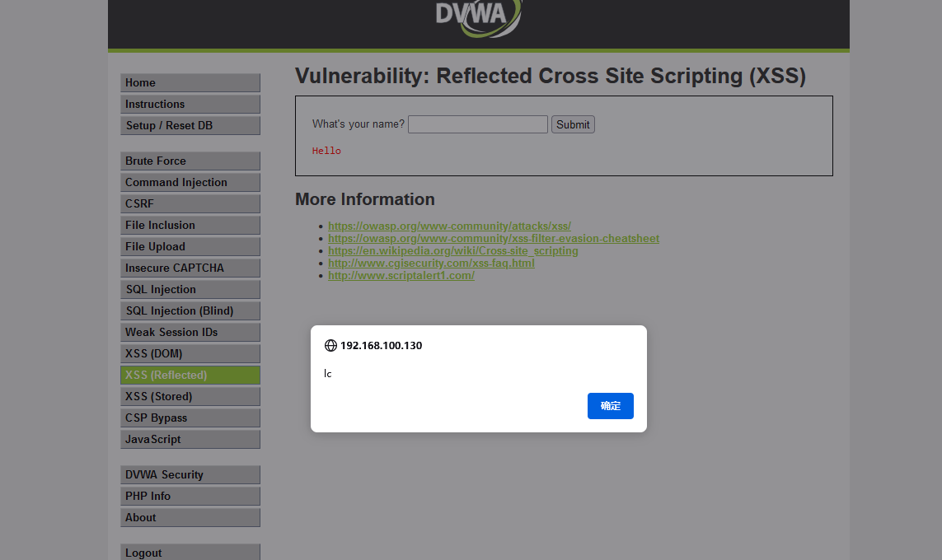The image size is (942, 560).
Task: Go to Setup / Reset DB
Action: pos(190,125)
